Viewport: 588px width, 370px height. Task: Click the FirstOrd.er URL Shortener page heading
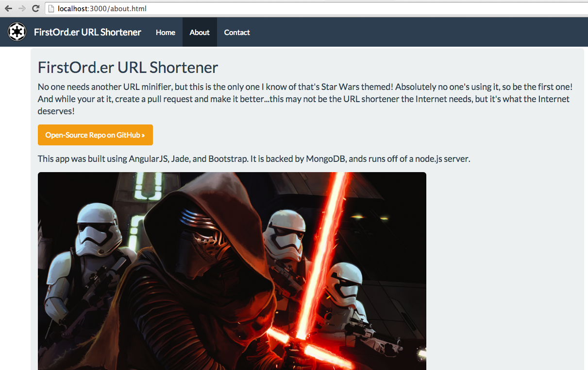coord(128,68)
